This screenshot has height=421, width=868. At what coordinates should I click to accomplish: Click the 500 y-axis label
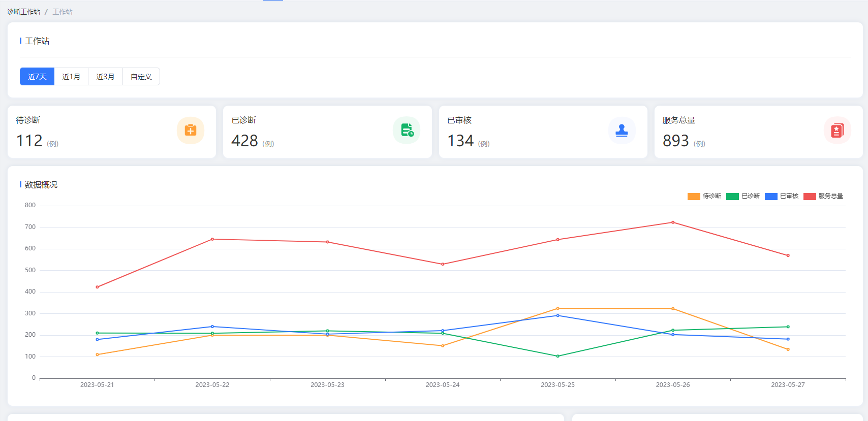[x=30, y=270]
